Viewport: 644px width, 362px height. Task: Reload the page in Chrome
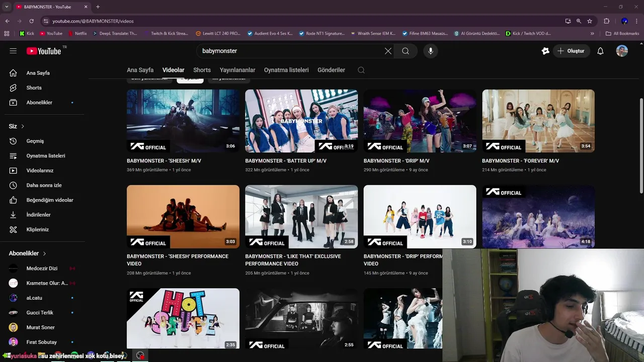click(31, 21)
